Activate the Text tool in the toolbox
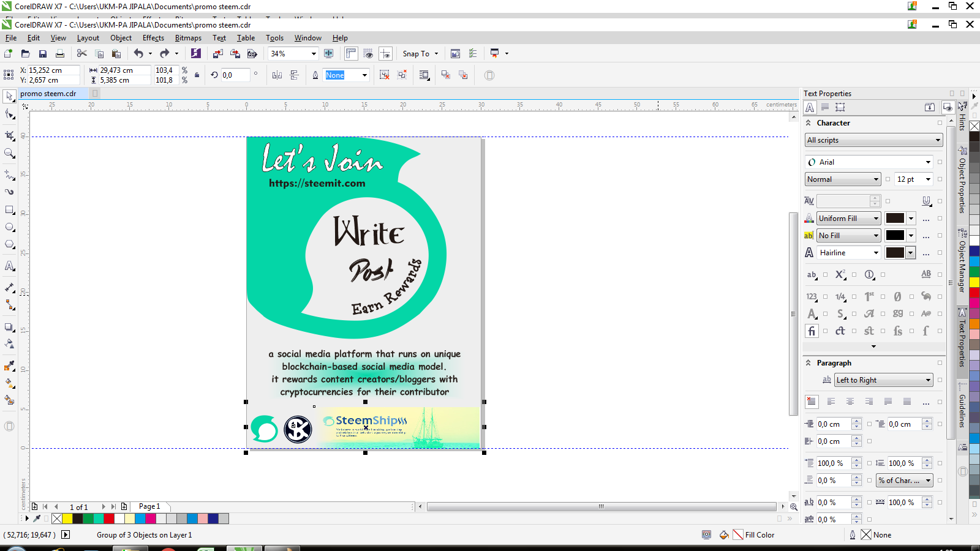 (x=10, y=266)
